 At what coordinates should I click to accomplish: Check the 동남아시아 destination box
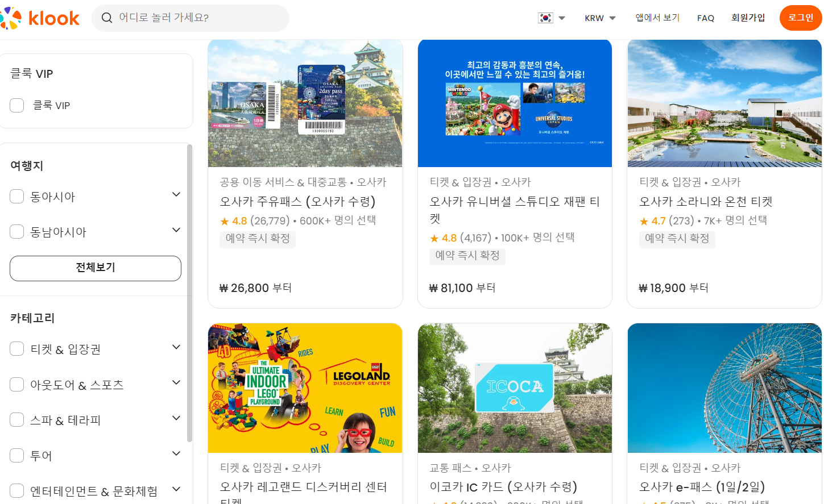[x=17, y=232]
